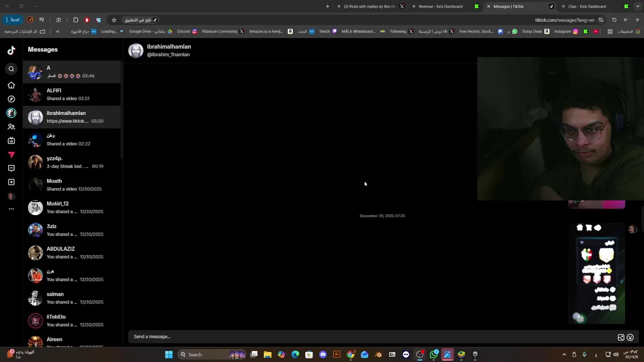This screenshot has width=644, height=362.
Task: Open the small profile avatar in the sidebar
Action: [11, 196]
